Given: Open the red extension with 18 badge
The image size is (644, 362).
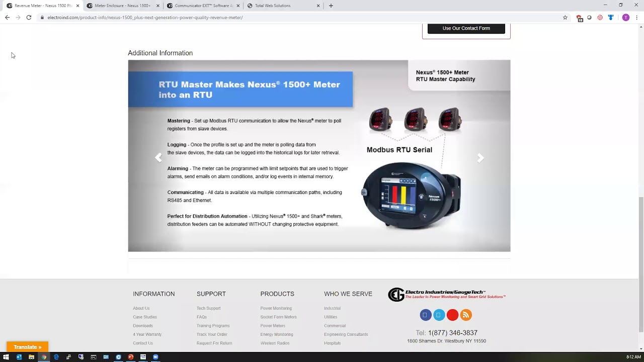Looking at the screenshot, I should 580,18.
